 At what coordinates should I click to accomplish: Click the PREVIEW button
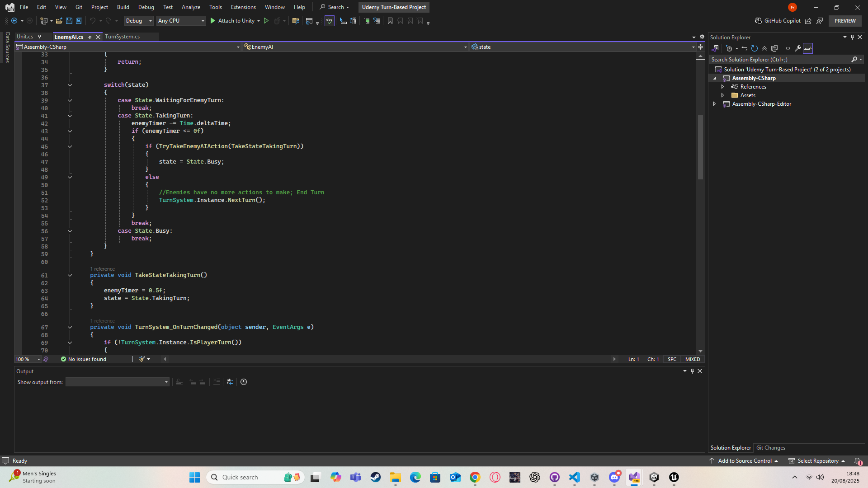click(x=845, y=21)
